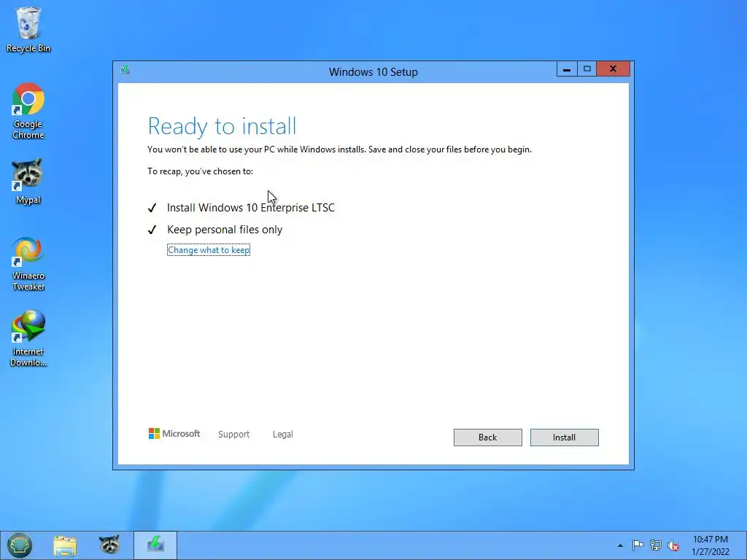
Task: Select the Google Chrome desktop shortcut
Action: click(28, 111)
